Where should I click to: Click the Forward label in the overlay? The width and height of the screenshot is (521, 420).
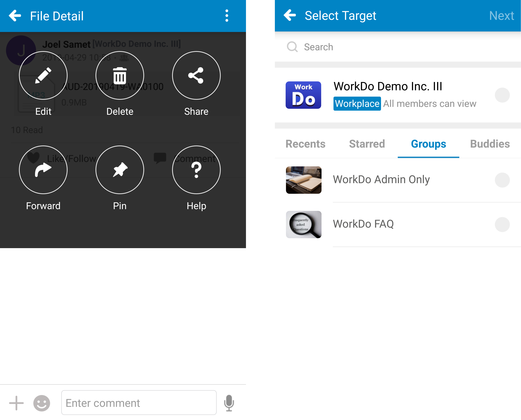pyautogui.click(x=43, y=206)
